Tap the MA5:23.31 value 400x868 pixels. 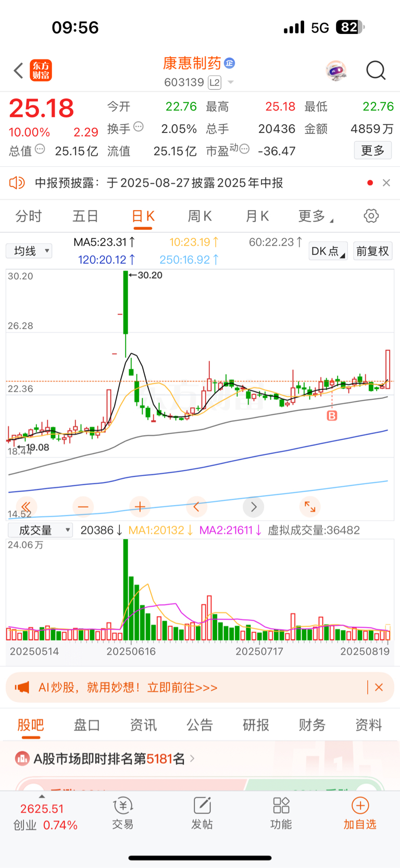coord(105,242)
